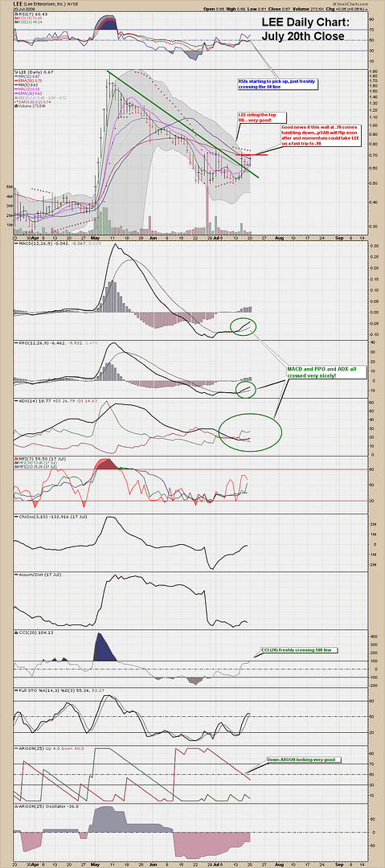
Task: Click the 'CCI (20) freshly crossing 100 line' note
Action: coord(300,649)
